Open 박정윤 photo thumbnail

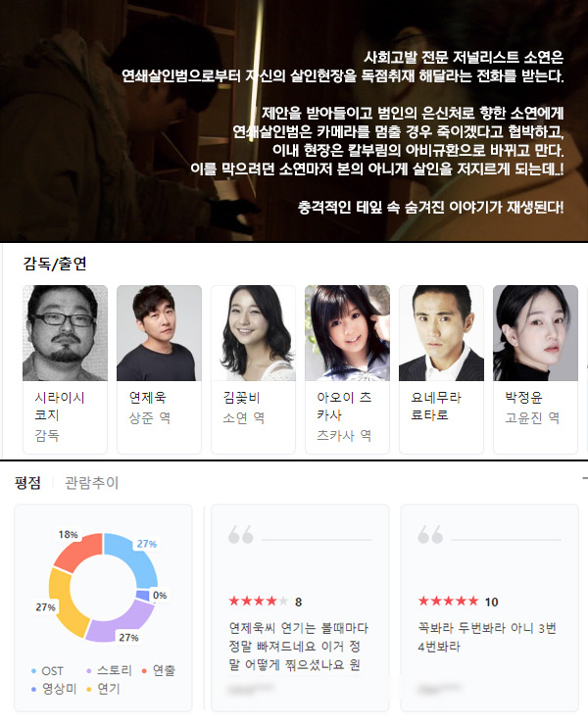click(535, 333)
